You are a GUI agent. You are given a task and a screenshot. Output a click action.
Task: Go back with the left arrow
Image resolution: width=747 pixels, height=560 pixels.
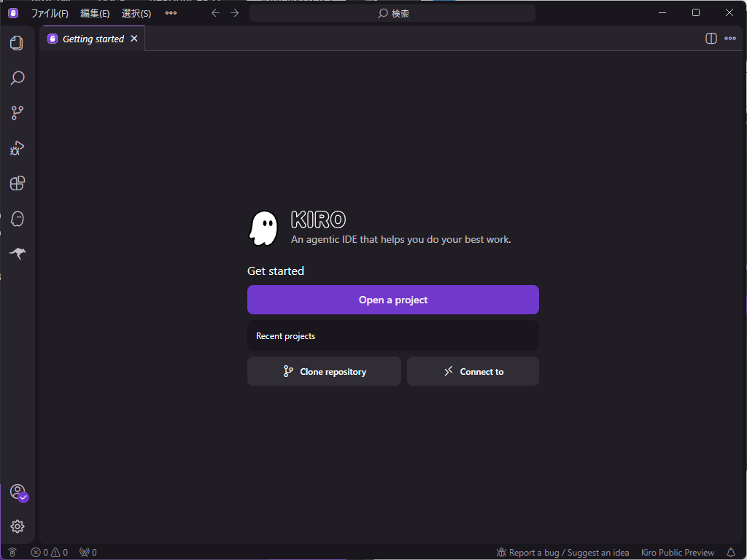[x=215, y=13]
